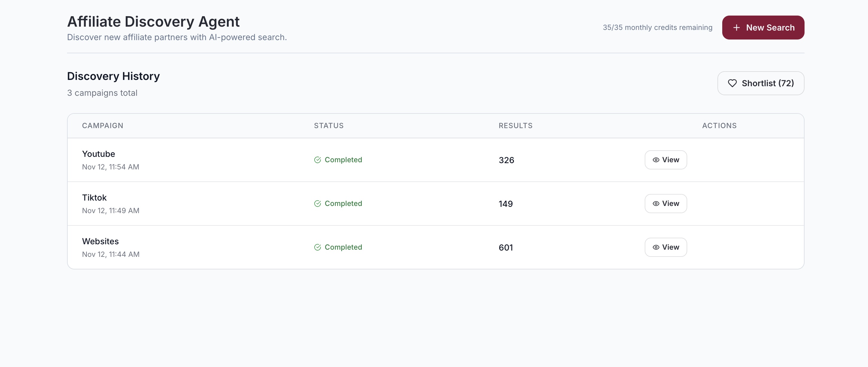Select the Websites campaign name

pos(100,242)
